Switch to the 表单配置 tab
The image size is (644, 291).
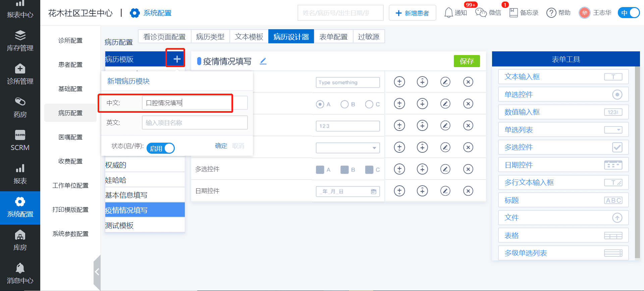[x=333, y=37]
